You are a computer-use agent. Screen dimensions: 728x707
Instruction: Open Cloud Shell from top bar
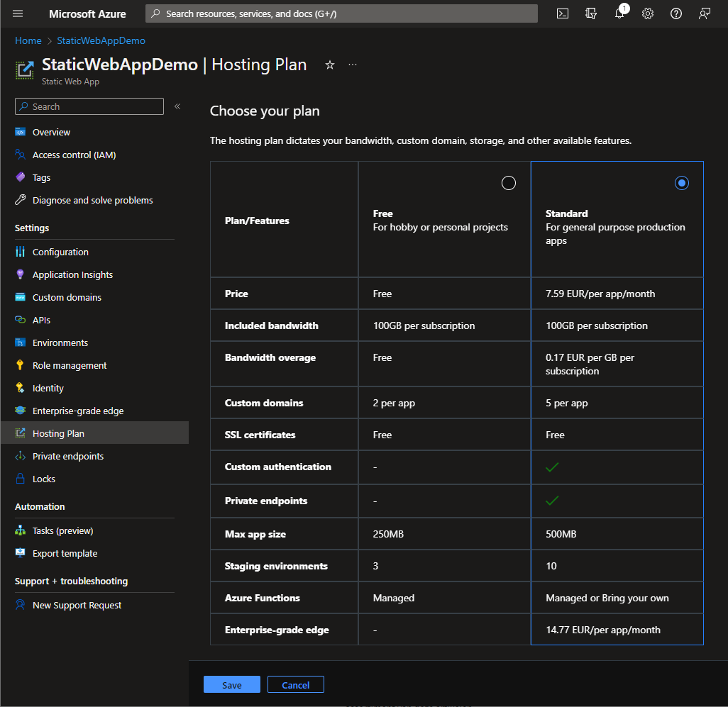click(x=562, y=13)
